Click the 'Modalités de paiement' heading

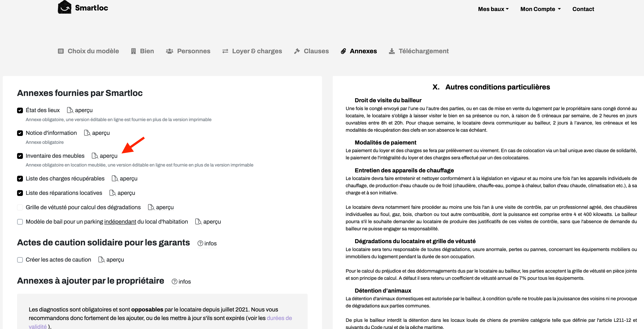[x=386, y=143]
